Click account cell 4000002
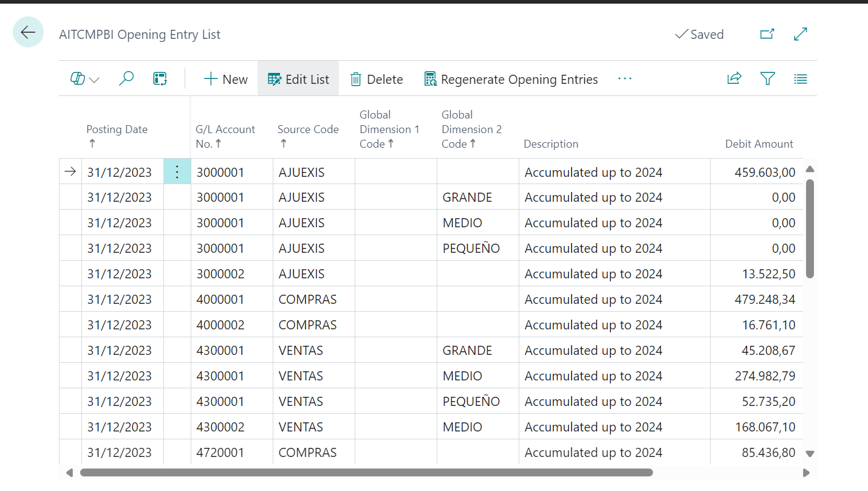 232,325
